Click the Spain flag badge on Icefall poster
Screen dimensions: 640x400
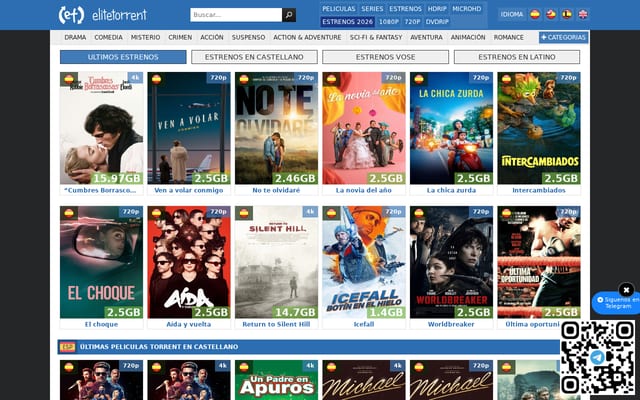331,213
